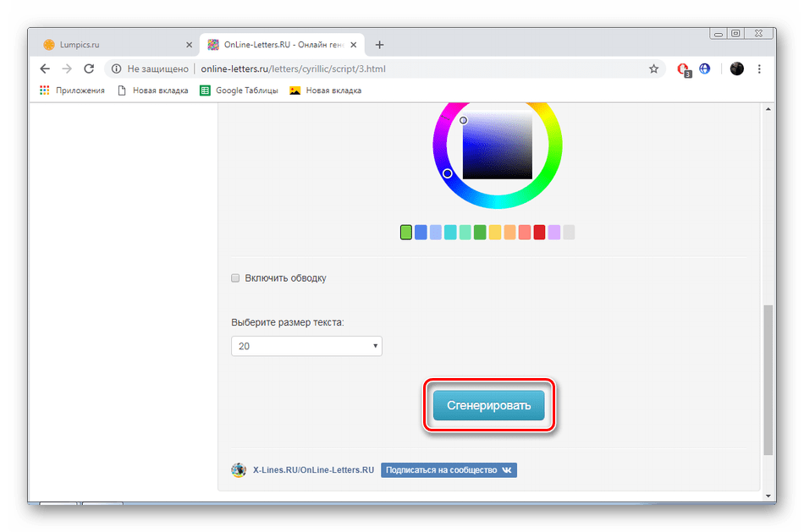Click the X-Lines community avatar icon
The image size is (804, 532).
point(239,470)
